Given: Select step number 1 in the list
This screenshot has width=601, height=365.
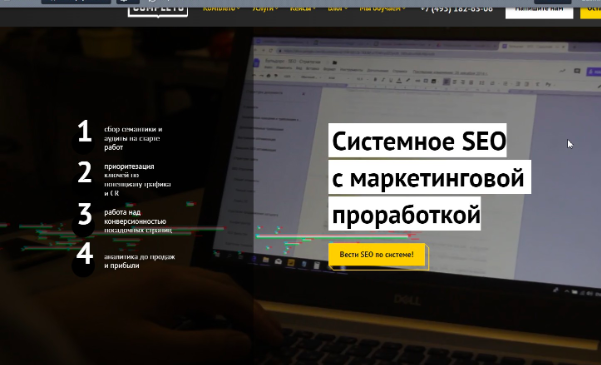Looking at the screenshot, I should tap(84, 131).
